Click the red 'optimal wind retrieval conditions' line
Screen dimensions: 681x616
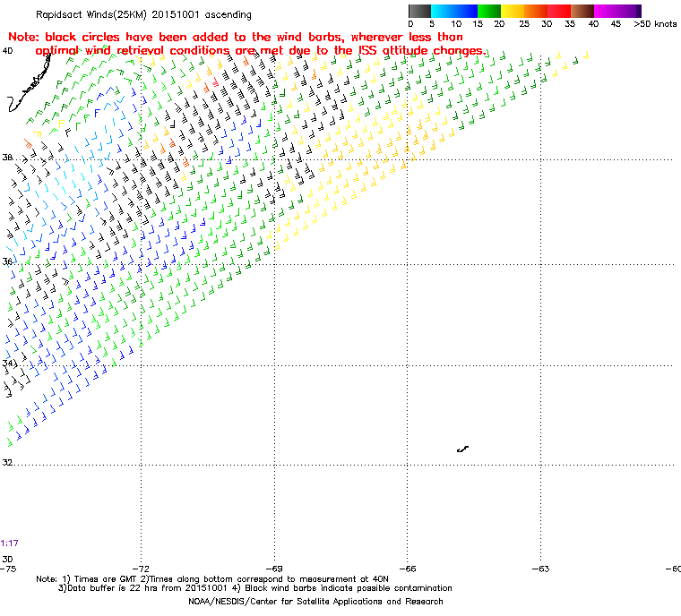coord(261,51)
